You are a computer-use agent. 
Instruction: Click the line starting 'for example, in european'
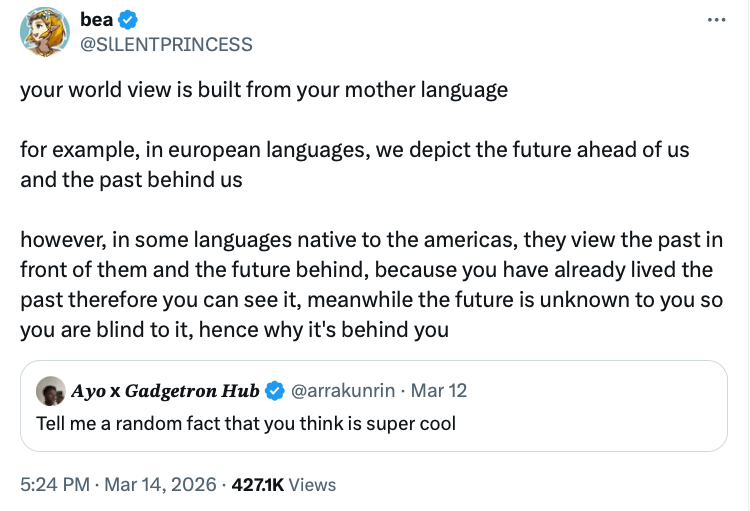(x=355, y=152)
